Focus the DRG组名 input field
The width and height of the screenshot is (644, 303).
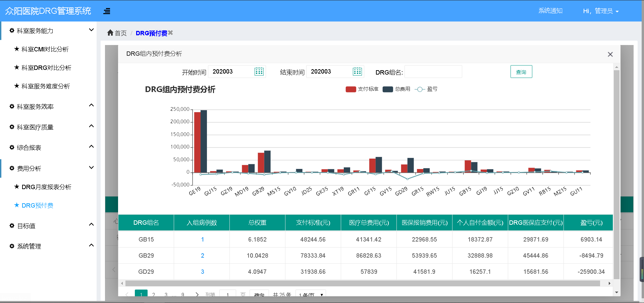[x=433, y=72]
